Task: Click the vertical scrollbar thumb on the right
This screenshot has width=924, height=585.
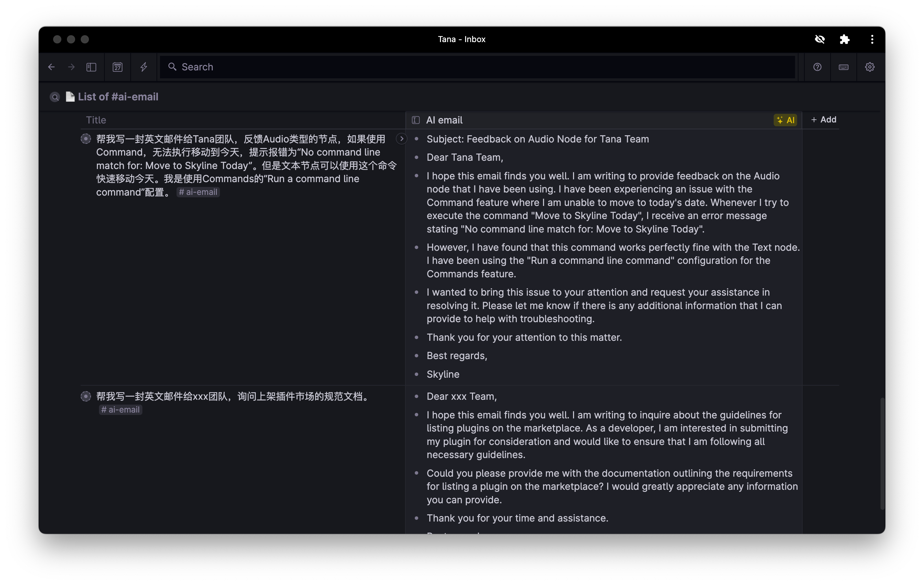Action: [882, 454]
